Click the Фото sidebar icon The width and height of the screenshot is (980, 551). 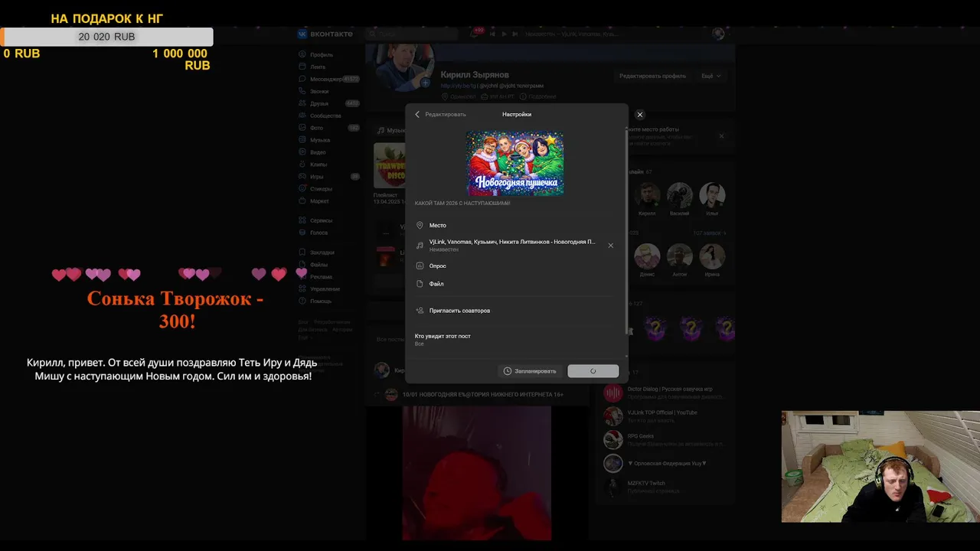[303, 128]
